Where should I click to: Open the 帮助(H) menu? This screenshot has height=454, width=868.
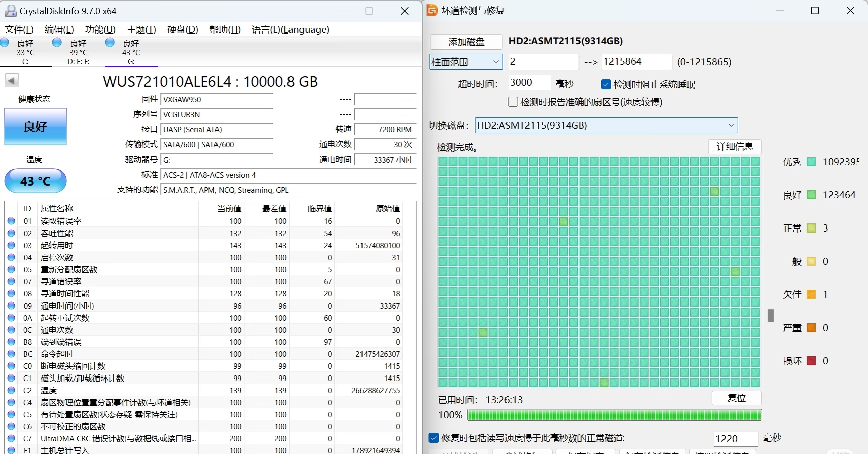click(225, 29)
